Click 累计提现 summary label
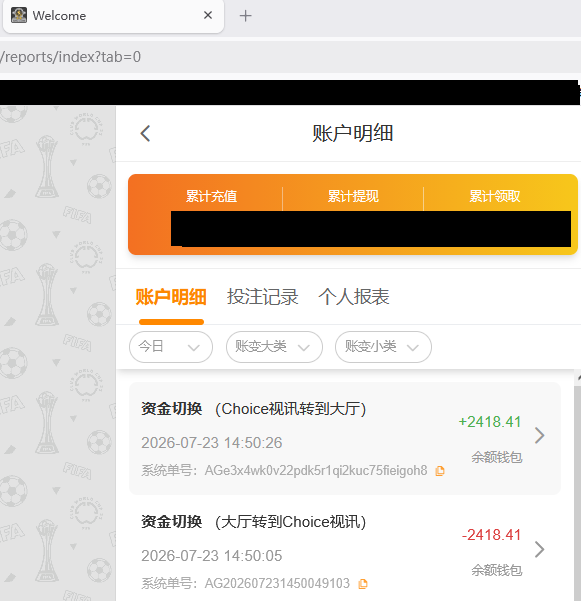Viewport: 581px width, 601px height. pyautogui.click(x=353, y=196)
